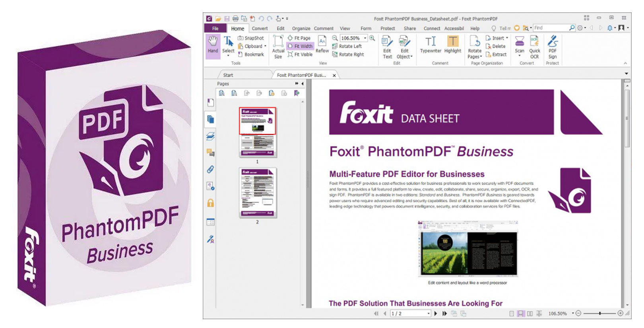Rotate the view left
Screen dimensions: 644x328
[x=347, y=46]
